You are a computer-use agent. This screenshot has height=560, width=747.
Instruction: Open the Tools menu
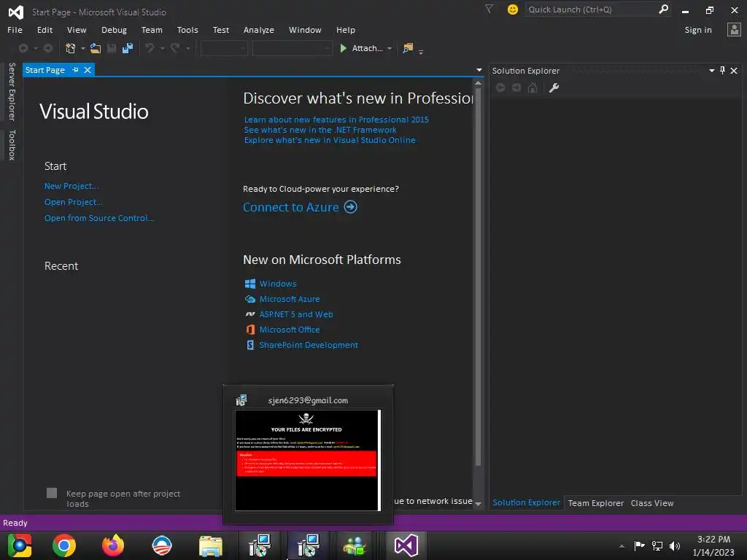(x=187, y=30)
